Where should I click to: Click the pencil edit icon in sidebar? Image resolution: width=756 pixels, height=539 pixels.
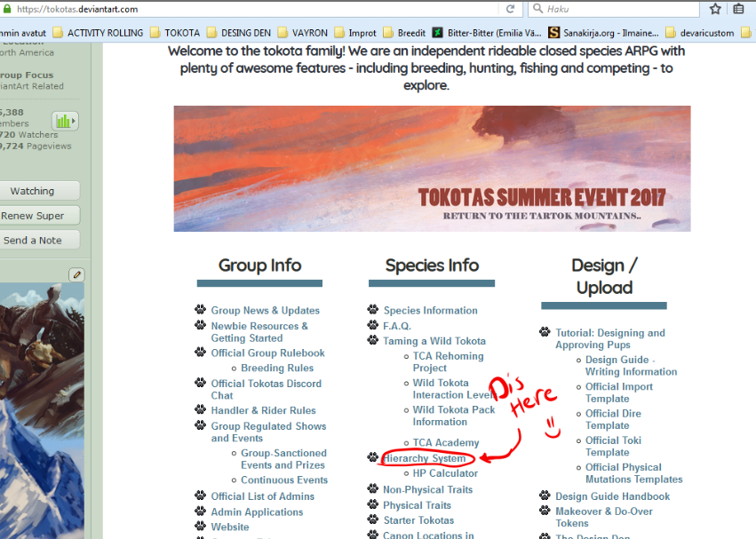76,274
